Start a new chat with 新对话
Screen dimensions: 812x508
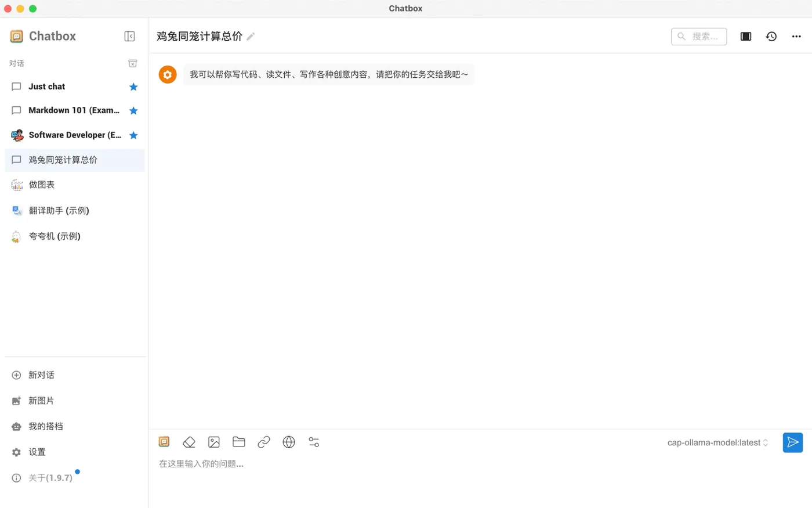[75, 375]
